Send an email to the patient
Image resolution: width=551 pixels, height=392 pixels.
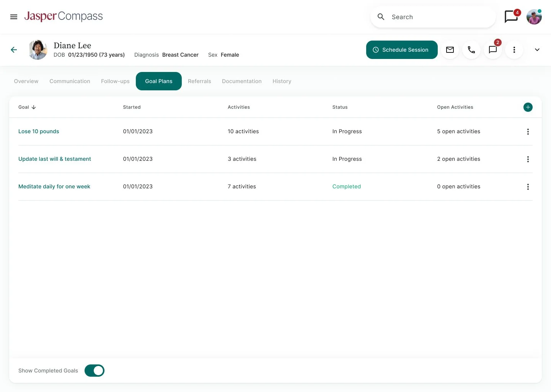point(450,50)
